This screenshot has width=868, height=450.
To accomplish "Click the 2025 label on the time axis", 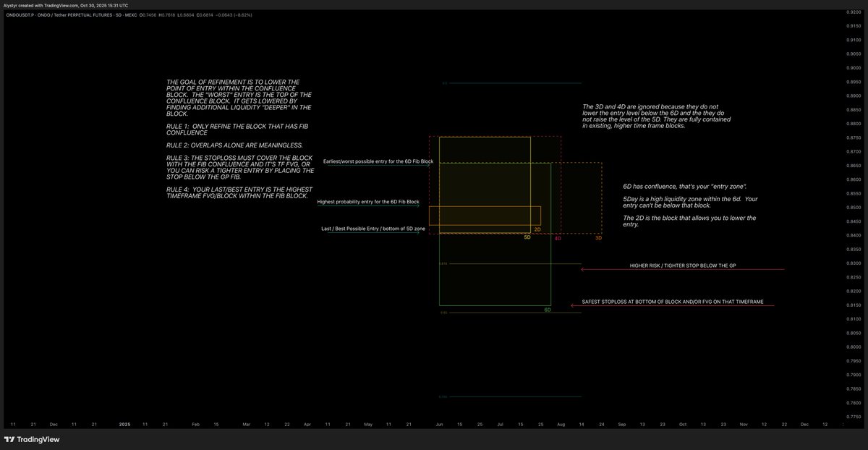I will (x=125, y=424).
